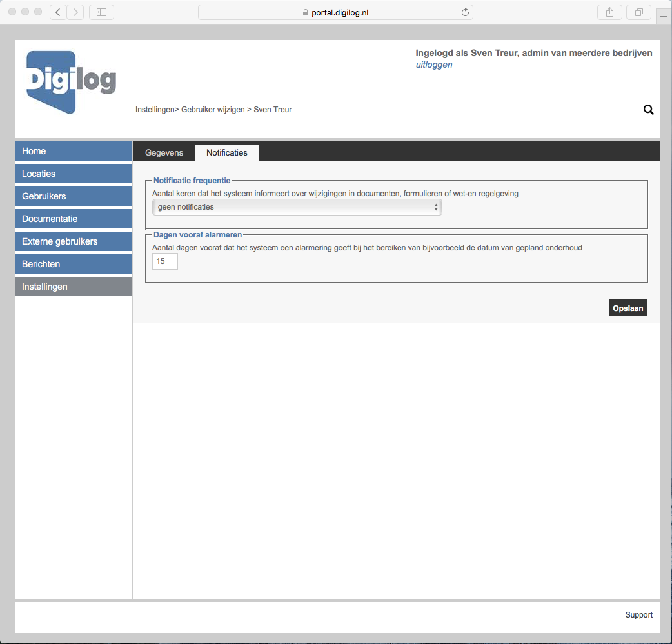Open the notification frequency dropdown

[x=297, y=207]
